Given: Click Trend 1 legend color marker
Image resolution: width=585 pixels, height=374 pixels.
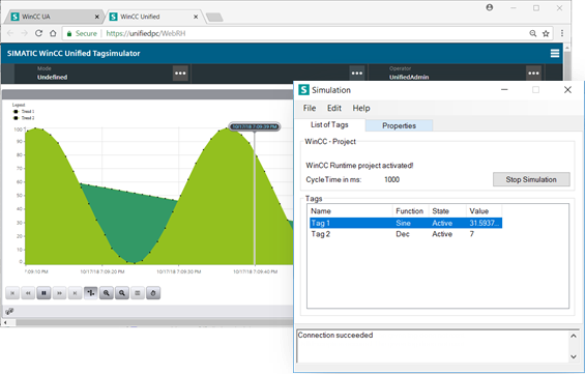Looking at the screenshot, I should point(16,111).
